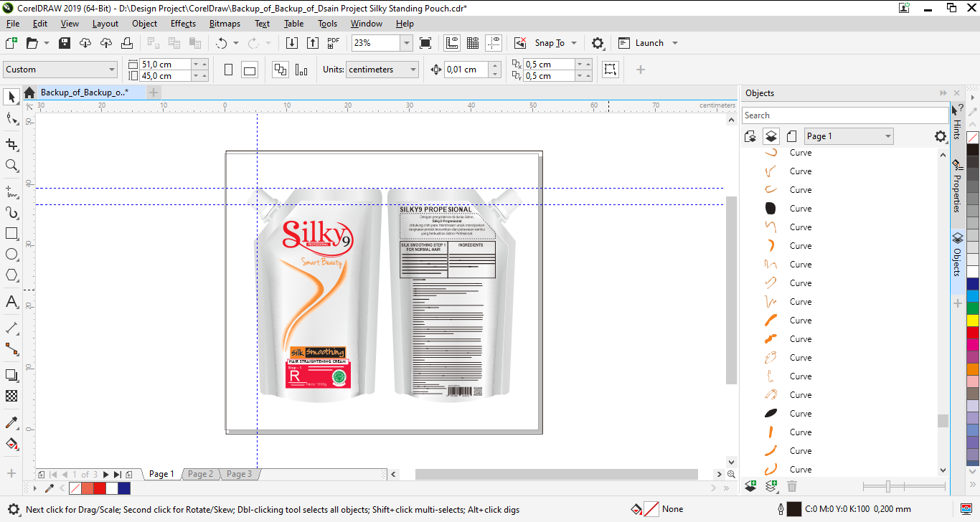Add a new document tab with plus
980x522 pixels.
tap(154, 92)
